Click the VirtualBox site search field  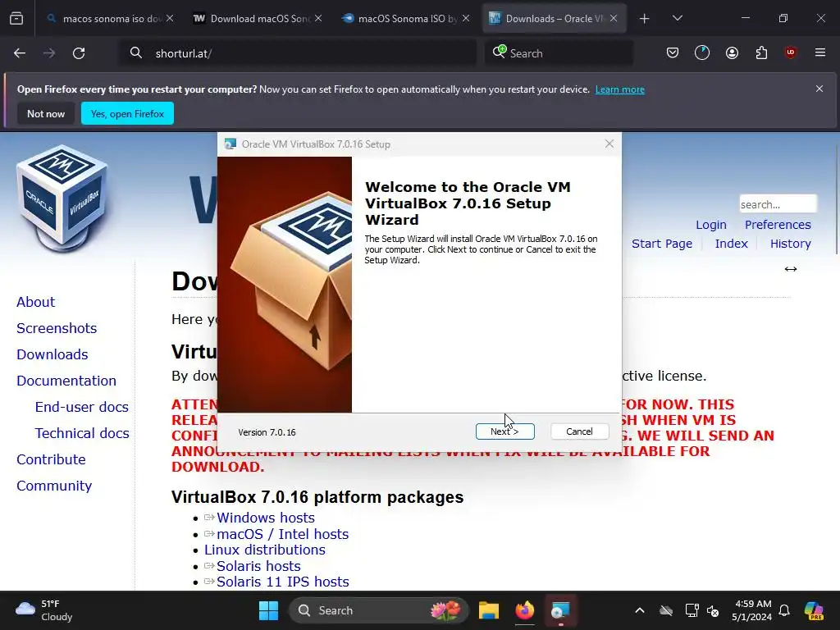[778, 204]
